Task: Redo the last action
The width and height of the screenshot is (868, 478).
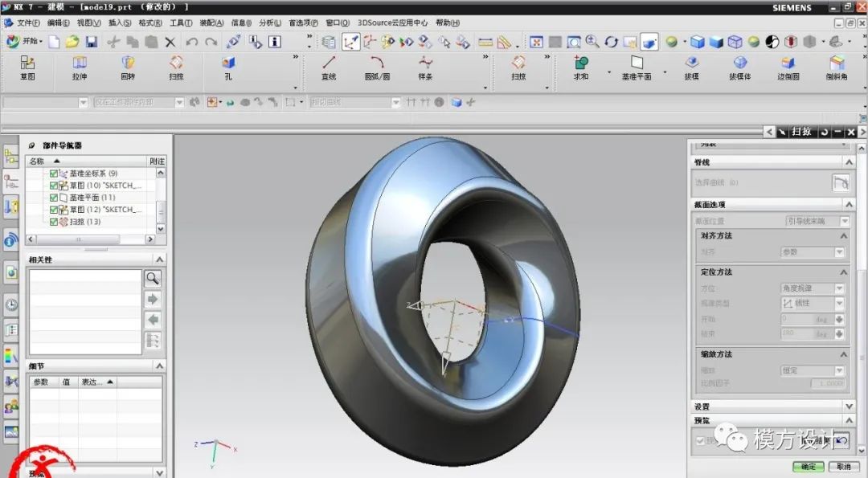Action: click(x=211, y=42)
